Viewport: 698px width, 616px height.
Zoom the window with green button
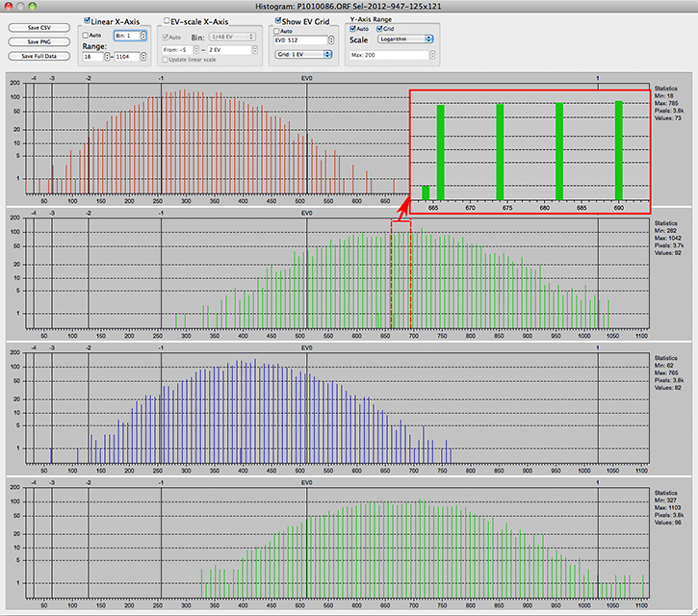[x=32, y=6]
